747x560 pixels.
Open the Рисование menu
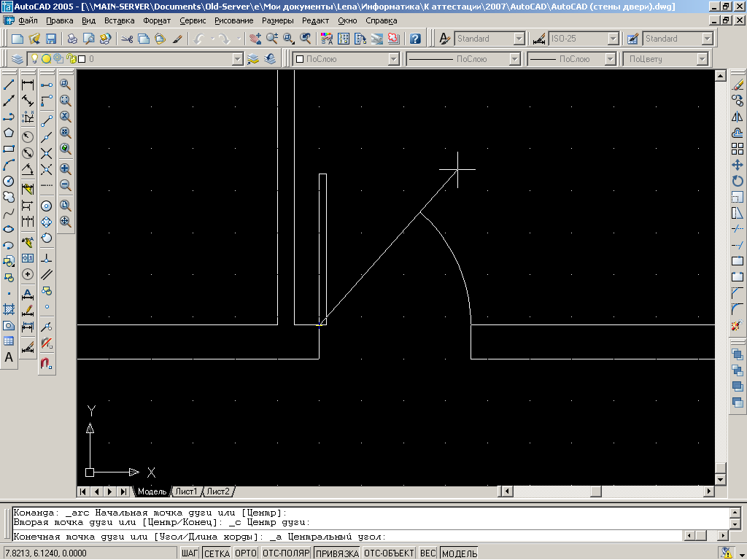tap(234, 20)
